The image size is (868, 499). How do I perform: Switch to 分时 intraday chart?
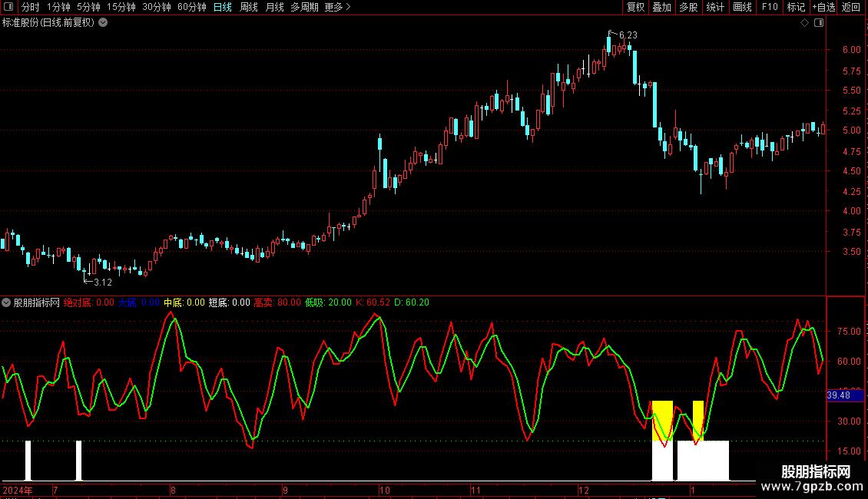click(31, 7)
